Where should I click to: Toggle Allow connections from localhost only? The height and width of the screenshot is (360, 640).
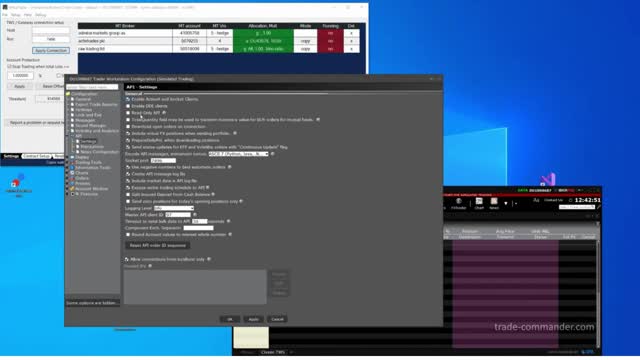(127, 259)
